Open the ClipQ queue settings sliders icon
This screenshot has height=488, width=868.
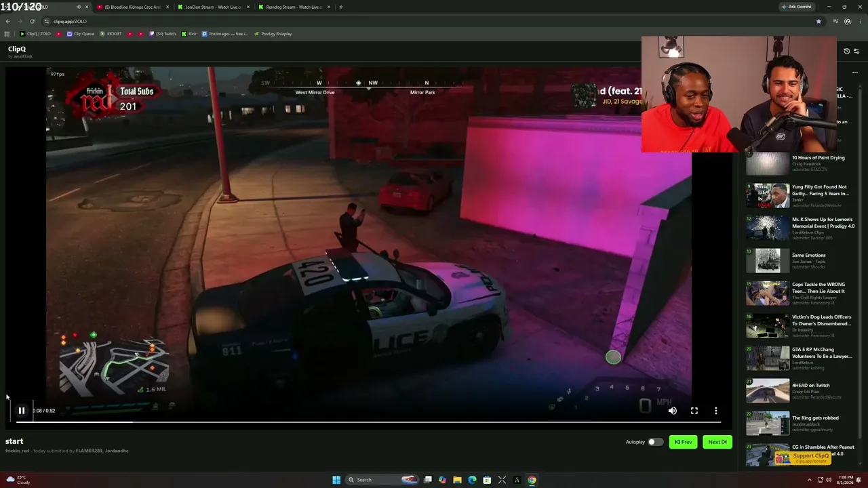pos(856,51)
